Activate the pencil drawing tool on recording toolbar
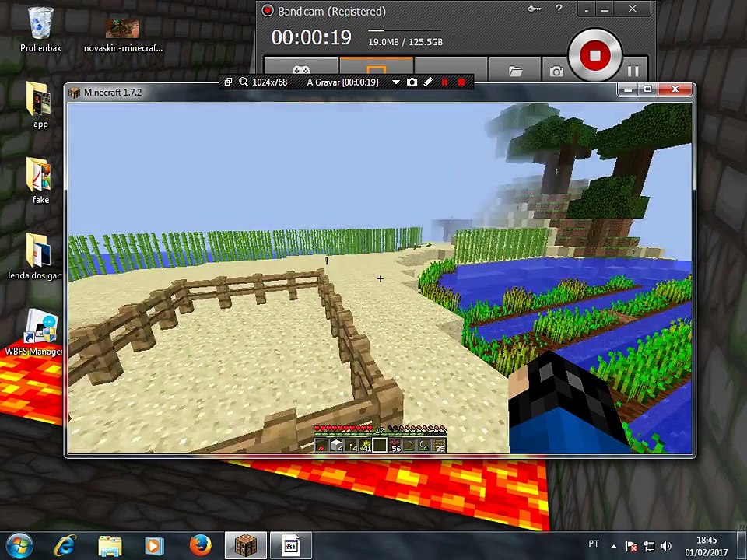Viewport: 747px width, 560px height. point(428,82)
